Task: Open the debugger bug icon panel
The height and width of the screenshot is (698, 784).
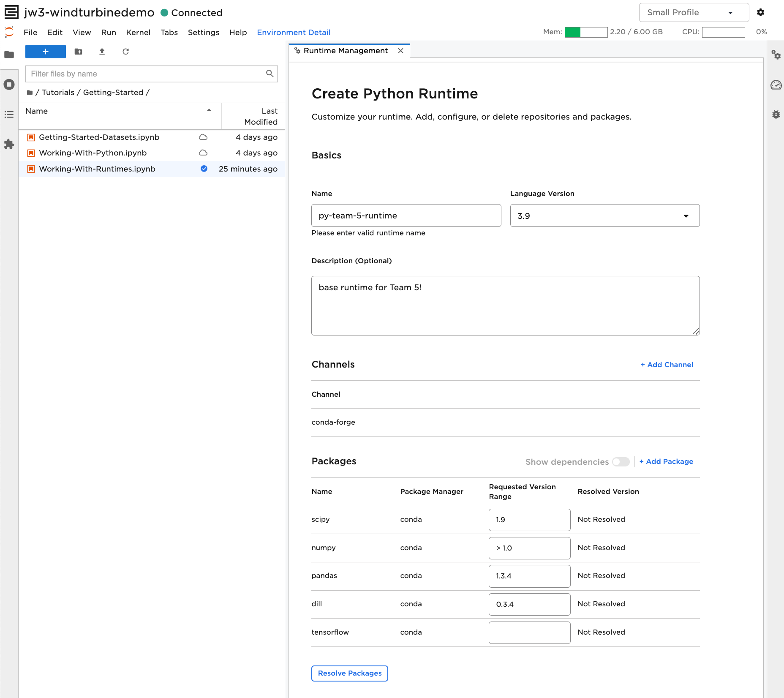Action: (x=776, y=115)
